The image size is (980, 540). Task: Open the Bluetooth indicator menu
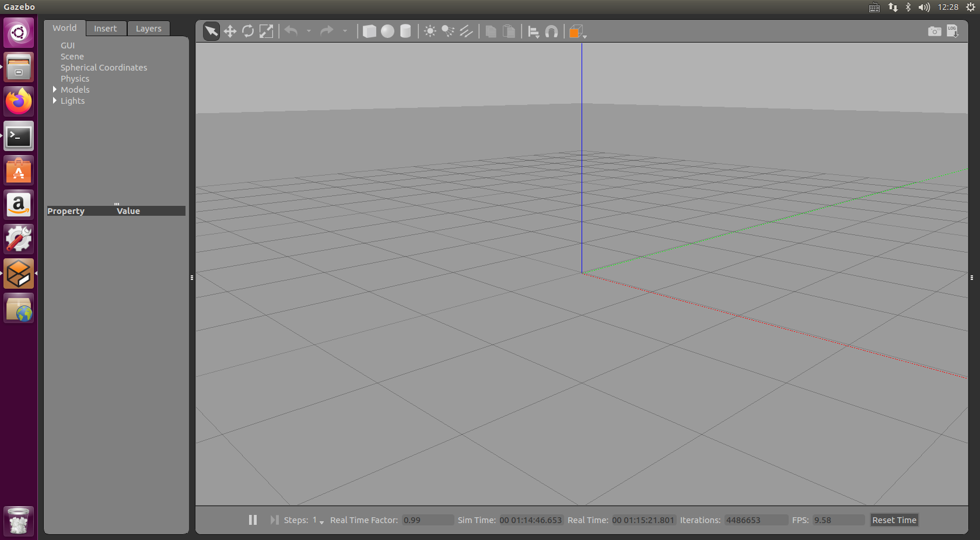pyautogui.click(x=908, y=7)
